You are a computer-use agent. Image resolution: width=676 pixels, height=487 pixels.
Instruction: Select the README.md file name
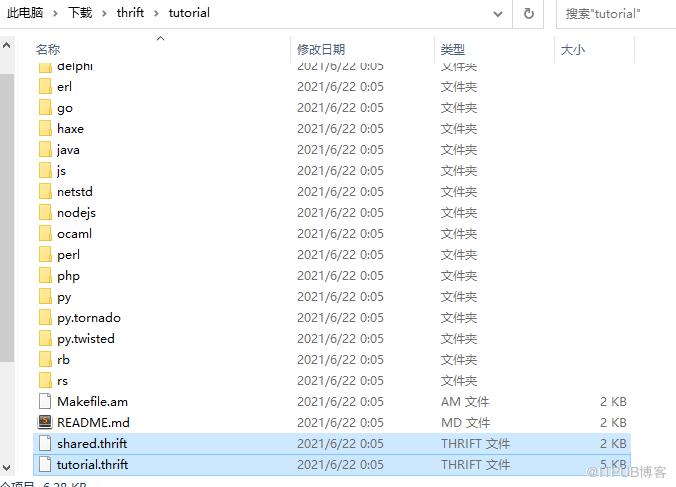[x=93, y=422]
